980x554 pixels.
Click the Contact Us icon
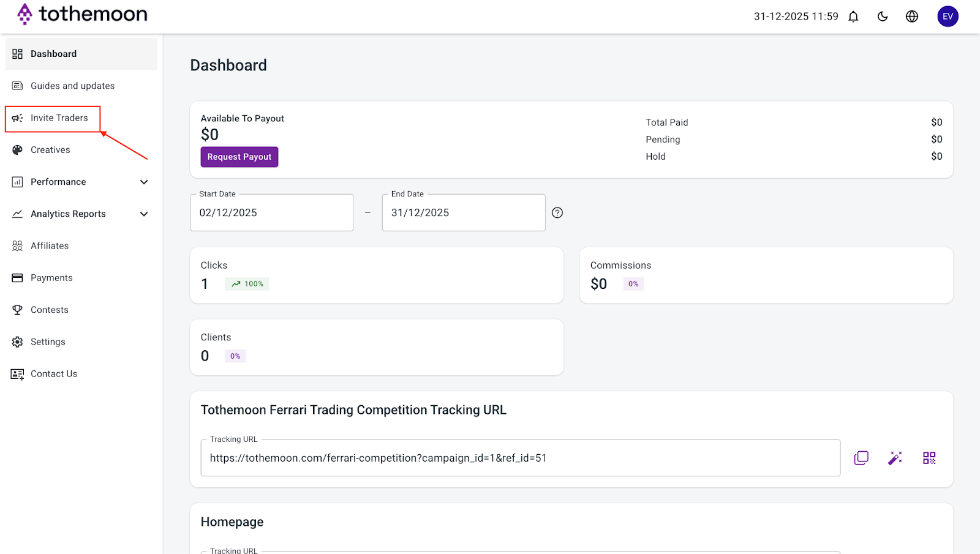[x=17, y=374]
